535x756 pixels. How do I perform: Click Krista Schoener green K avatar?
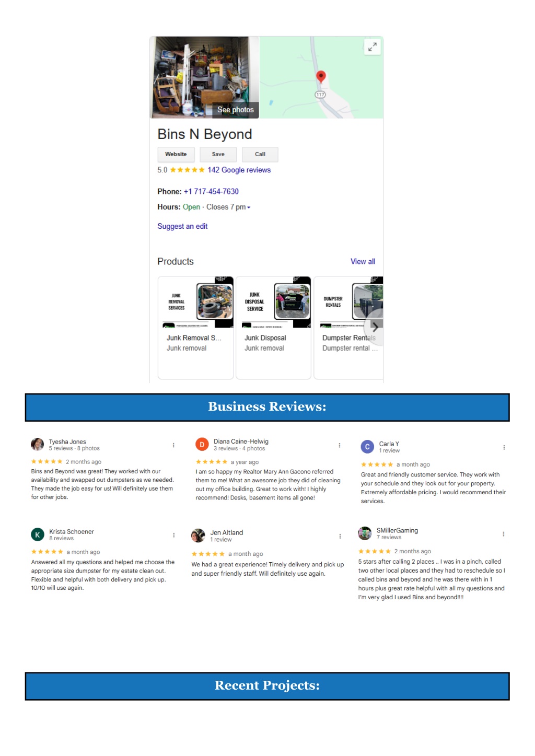38,534
